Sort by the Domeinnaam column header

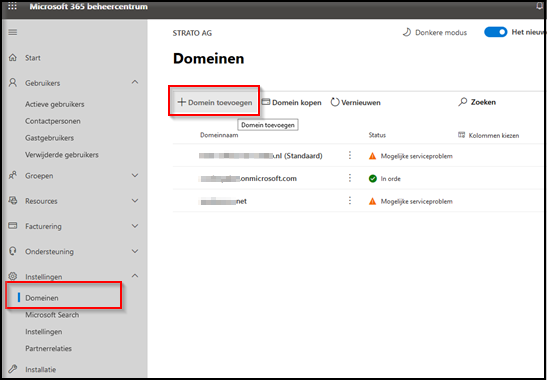coord(219,135)
